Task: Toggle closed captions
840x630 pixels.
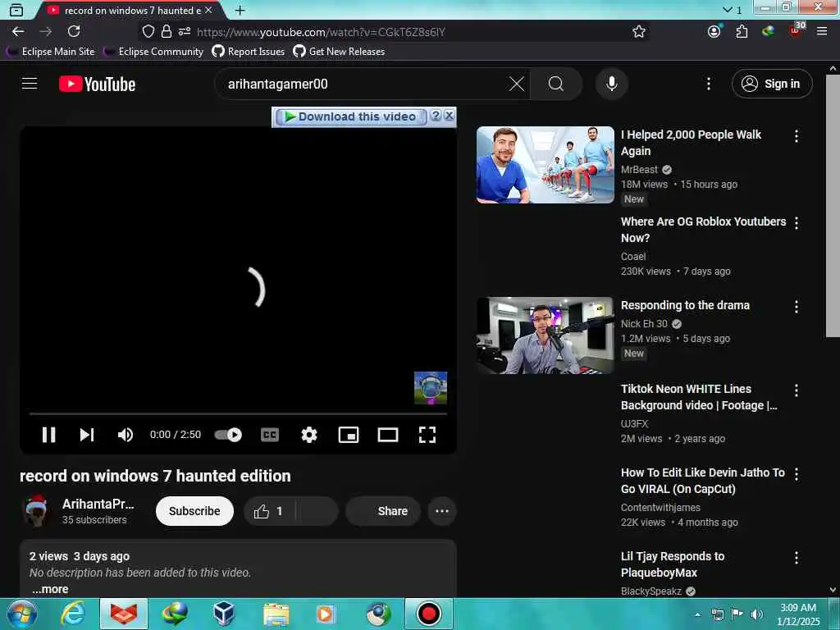Action: coord(269,435)
